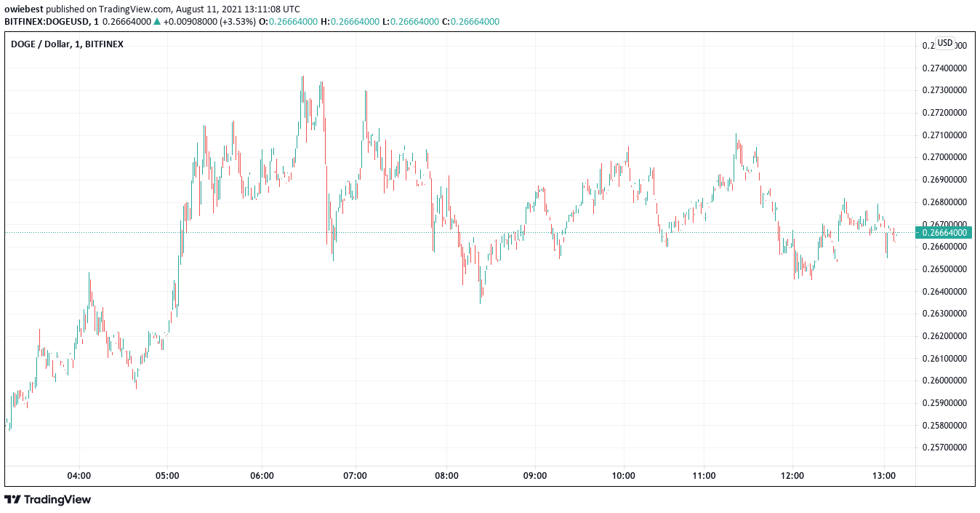
Task: Click the 0.26400000 price axis label
Action: [944, 292]
